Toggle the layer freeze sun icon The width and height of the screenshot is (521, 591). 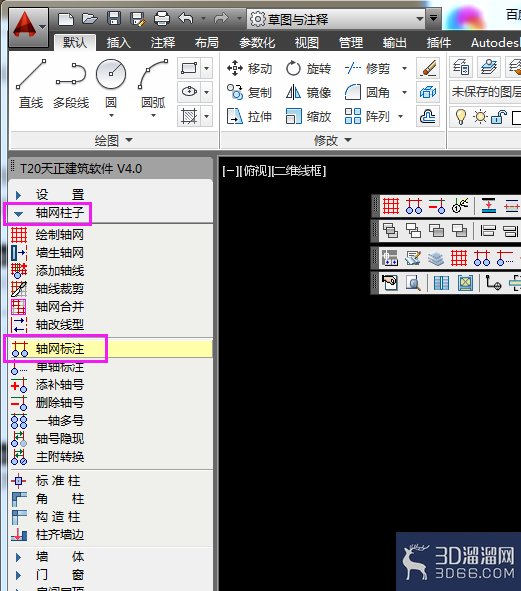tap(480, 116)
